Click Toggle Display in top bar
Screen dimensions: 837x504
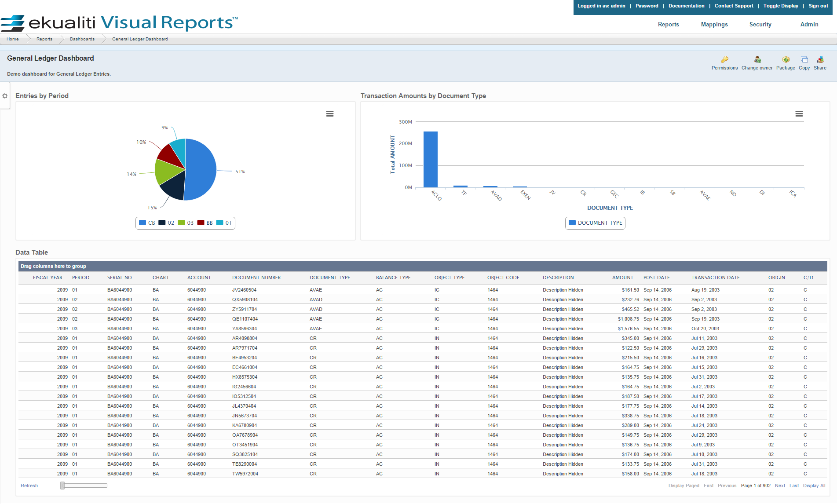(x=780, y=6)
